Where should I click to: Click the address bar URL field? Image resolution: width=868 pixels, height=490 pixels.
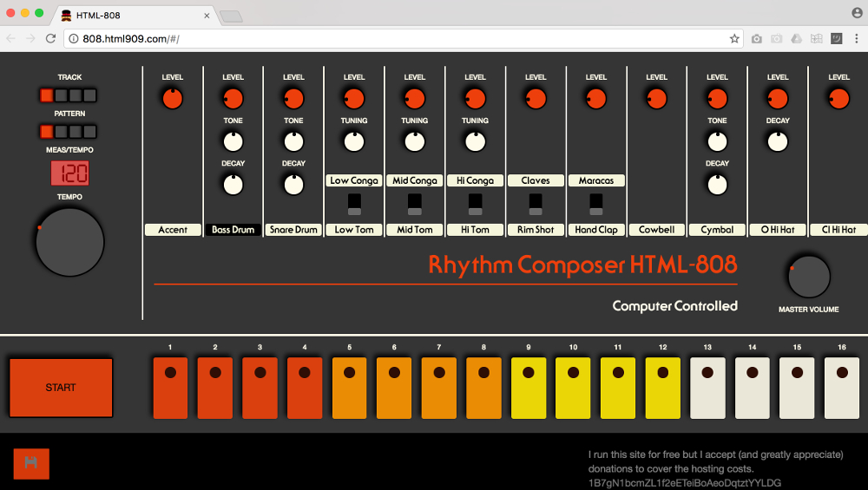coord(403,39)
